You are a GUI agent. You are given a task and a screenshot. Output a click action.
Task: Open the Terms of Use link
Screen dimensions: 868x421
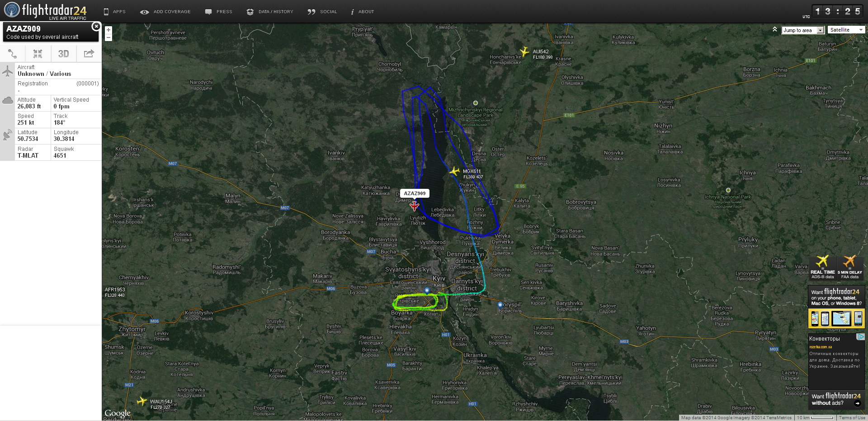(852, 418)
